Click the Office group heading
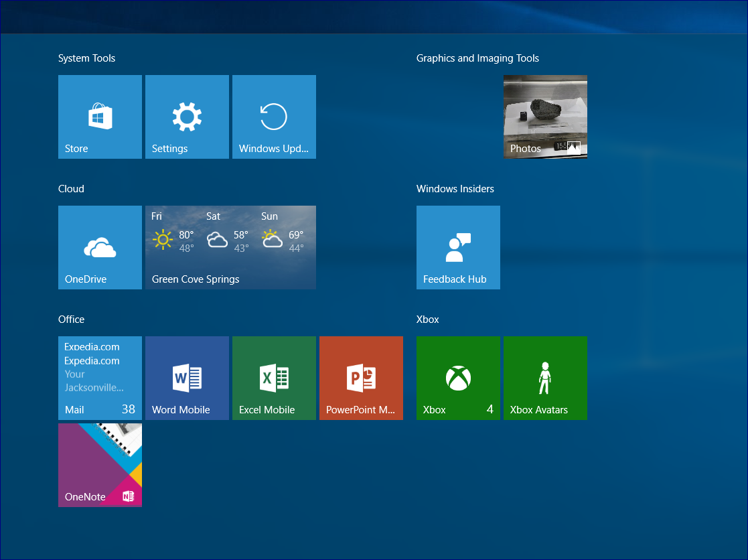This screenshot has height=560, width=748. (71, 320)
